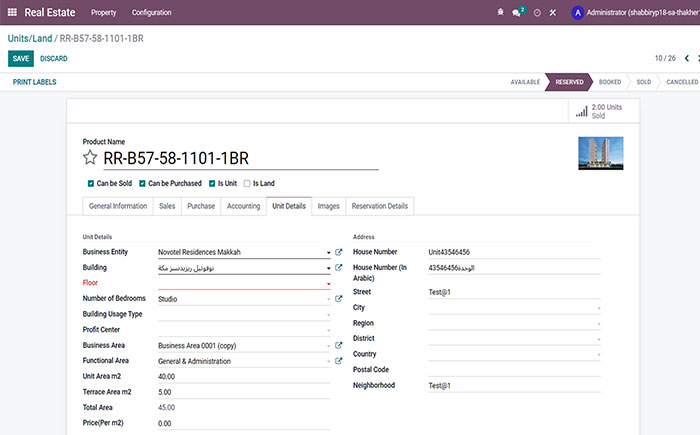Click the tools wrench icon in navbar
The image size is (700, 435).
pyautogui.click(x=553, y=13)
